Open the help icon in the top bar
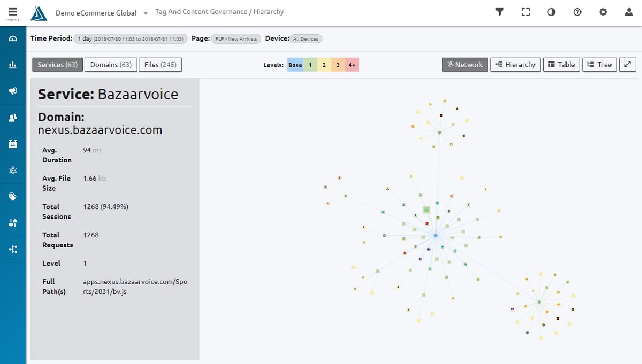 [577, 12]
